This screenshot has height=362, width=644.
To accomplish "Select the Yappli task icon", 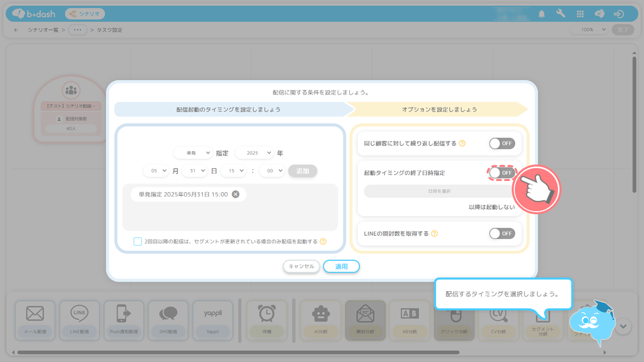I will click(x=213, y=320).
